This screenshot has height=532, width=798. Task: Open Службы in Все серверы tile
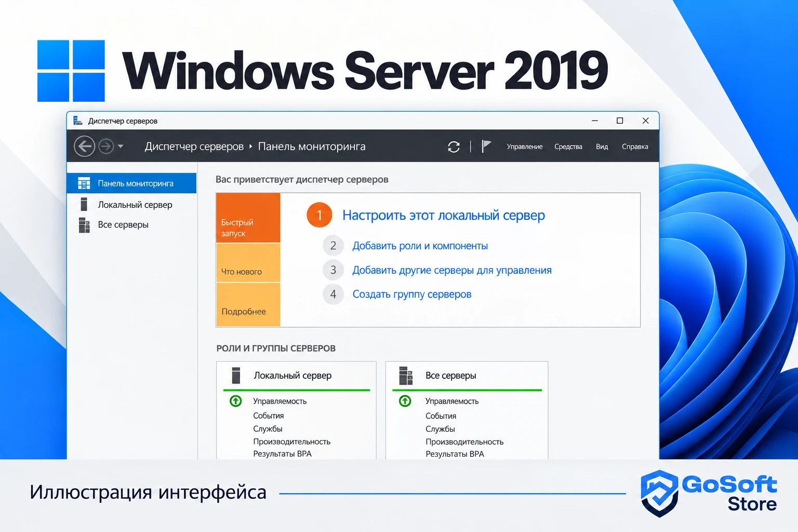pyautogui.click(x=441, y=429)
